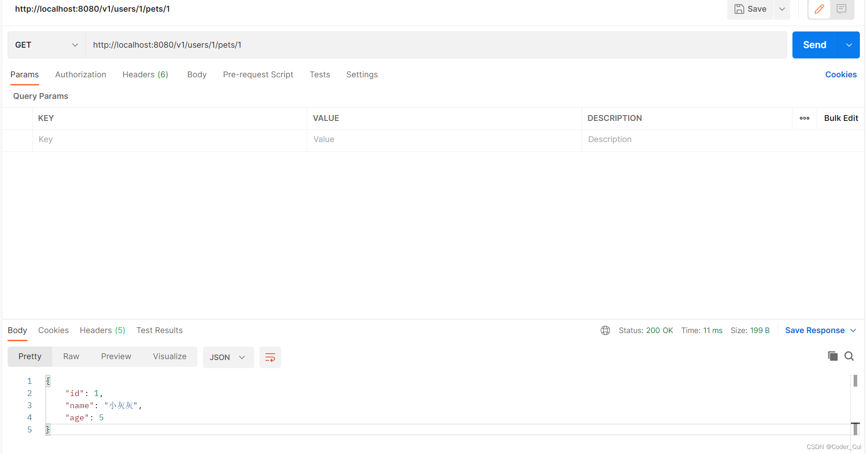The image size is (868, 454).
Task: Click the "age": 5 line in response
Action: tap(85, 418)
